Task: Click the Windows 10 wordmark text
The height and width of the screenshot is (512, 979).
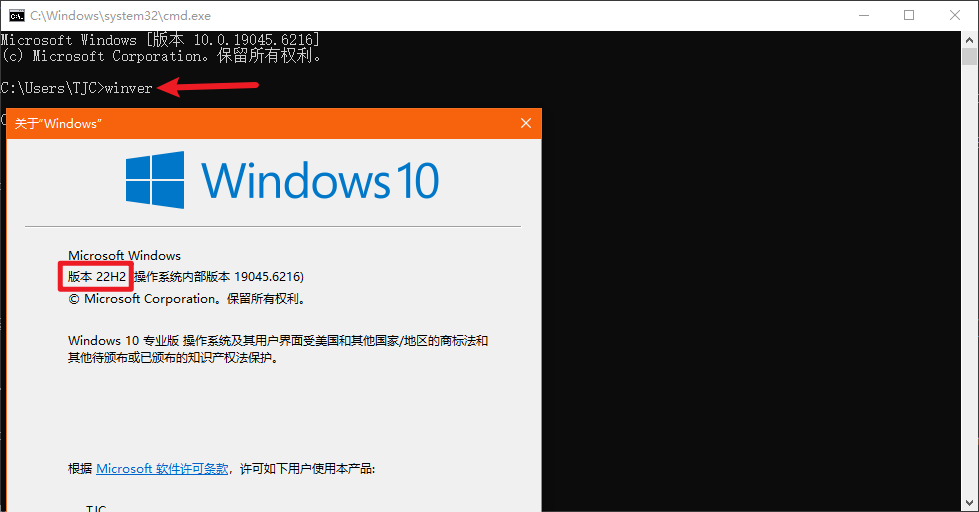Action: coord(320,181)
